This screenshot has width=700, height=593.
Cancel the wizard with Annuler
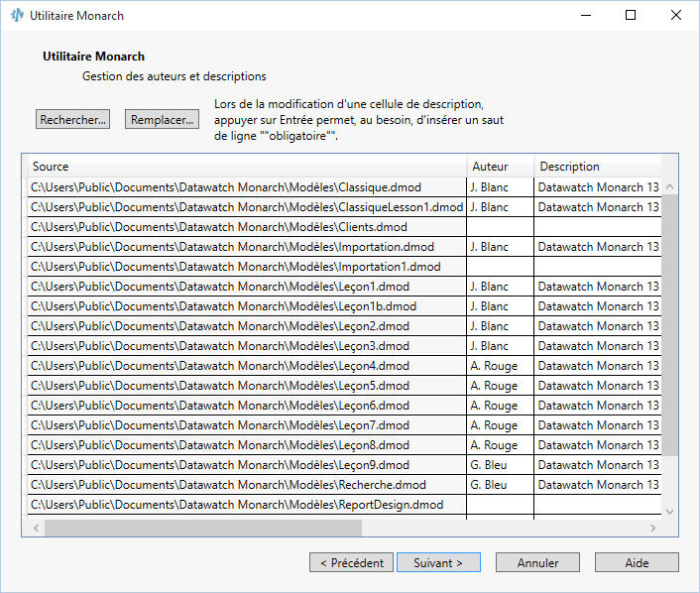coord(538,563)
